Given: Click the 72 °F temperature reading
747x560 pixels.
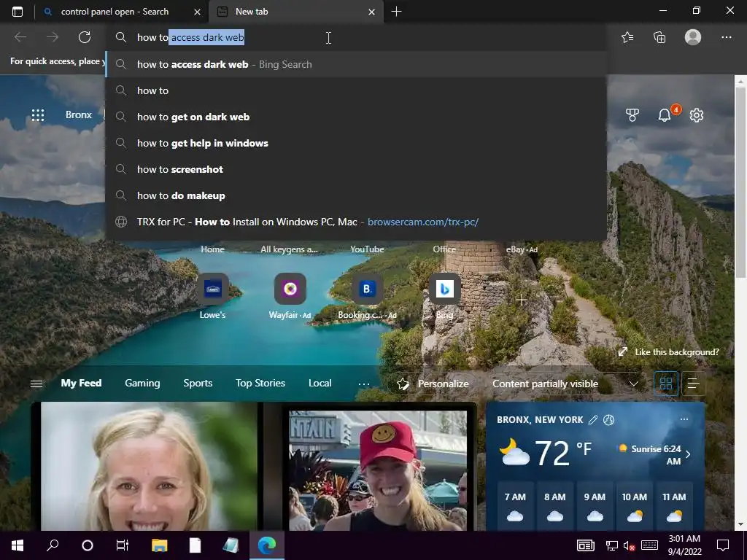Looking at the screenshot, I should [x=563, y=452].
